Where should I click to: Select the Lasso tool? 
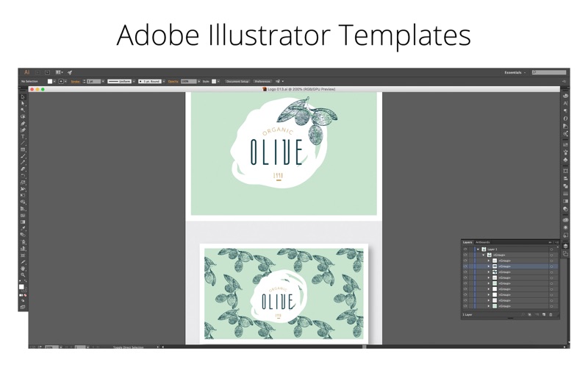pos(23,117)
